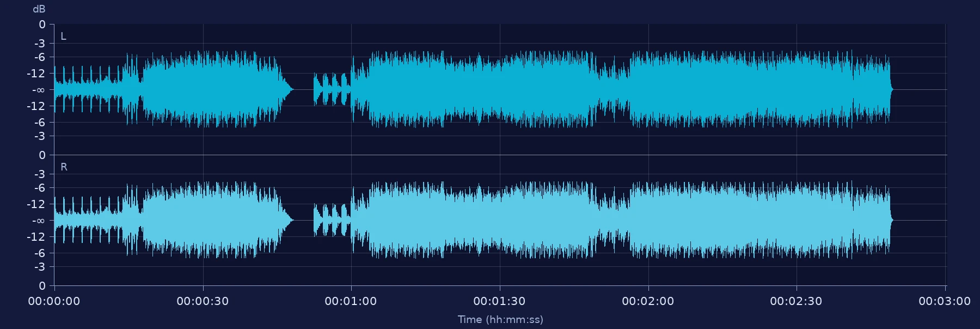Click the 00:02:00 time ruler label
This screenshot has width=980, height=329.
648,301
